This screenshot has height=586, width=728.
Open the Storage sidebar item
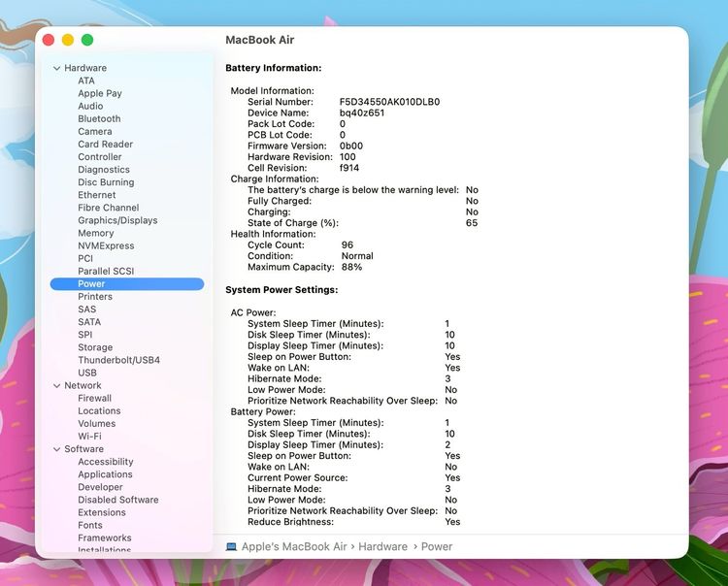[95, 347]
